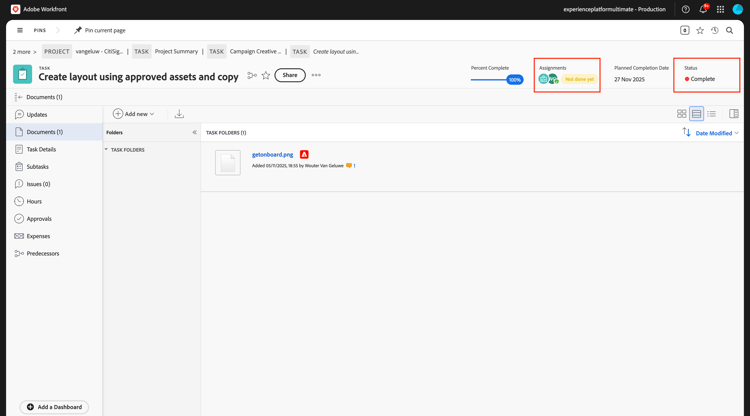Open the Status Complete dropdown
This screenshot has height=416, width=750.
[x=700, y=79]
